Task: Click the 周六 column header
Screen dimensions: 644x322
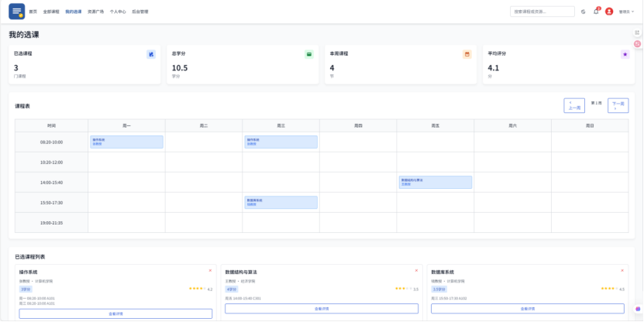Action: 512,126
